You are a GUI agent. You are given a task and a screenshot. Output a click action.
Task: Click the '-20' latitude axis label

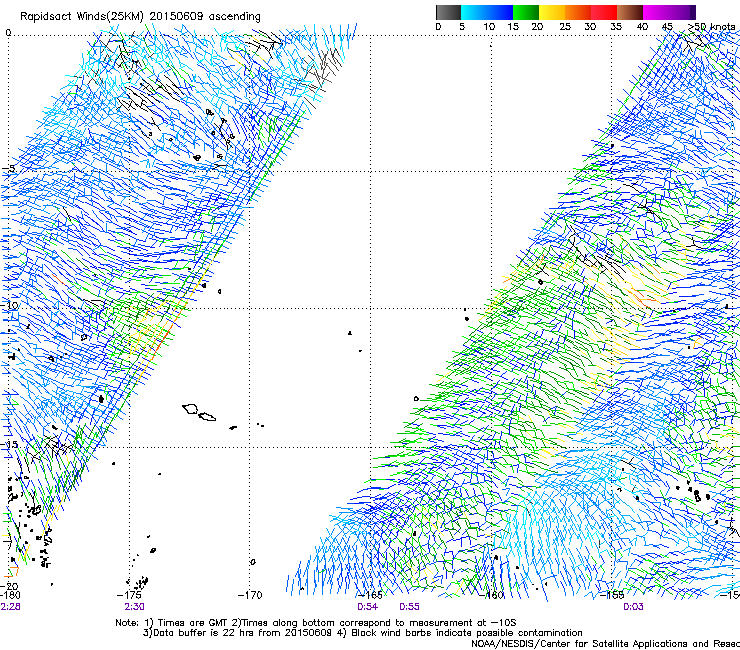(9, 586)
